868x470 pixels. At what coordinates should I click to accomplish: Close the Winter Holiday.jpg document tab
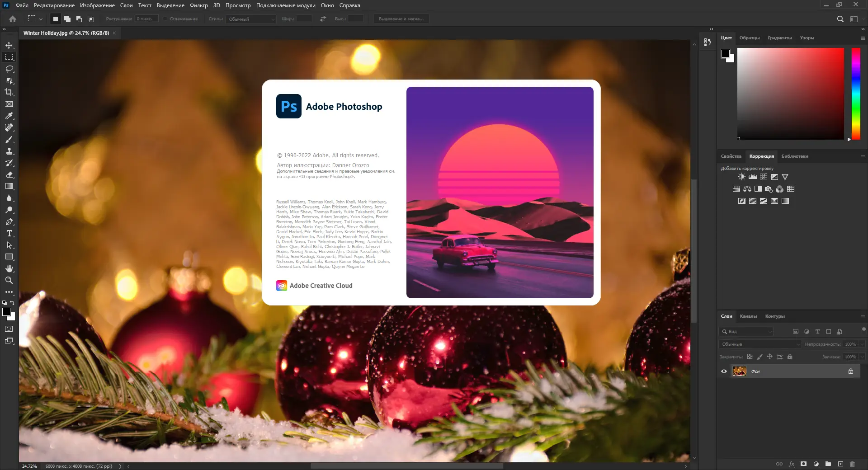(x=114, y=33)
